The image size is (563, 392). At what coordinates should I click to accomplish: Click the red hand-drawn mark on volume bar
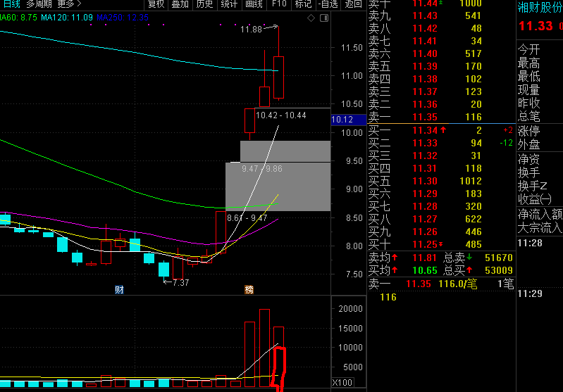(278, 368)
